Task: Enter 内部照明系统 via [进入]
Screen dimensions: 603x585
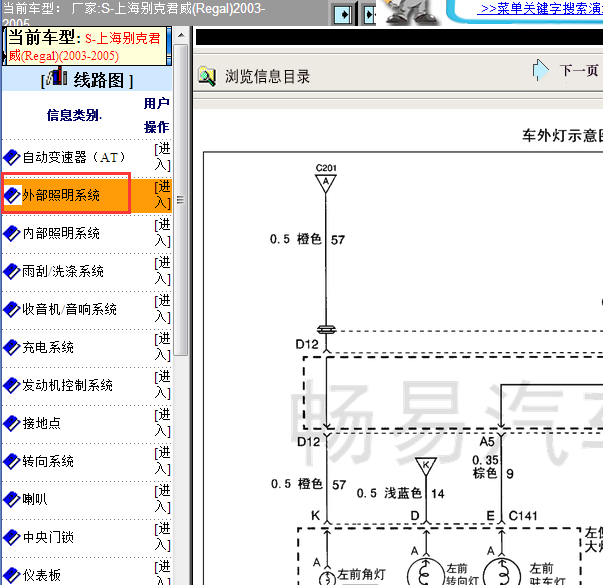Action: pyautogui.click(x=162, y=233)
